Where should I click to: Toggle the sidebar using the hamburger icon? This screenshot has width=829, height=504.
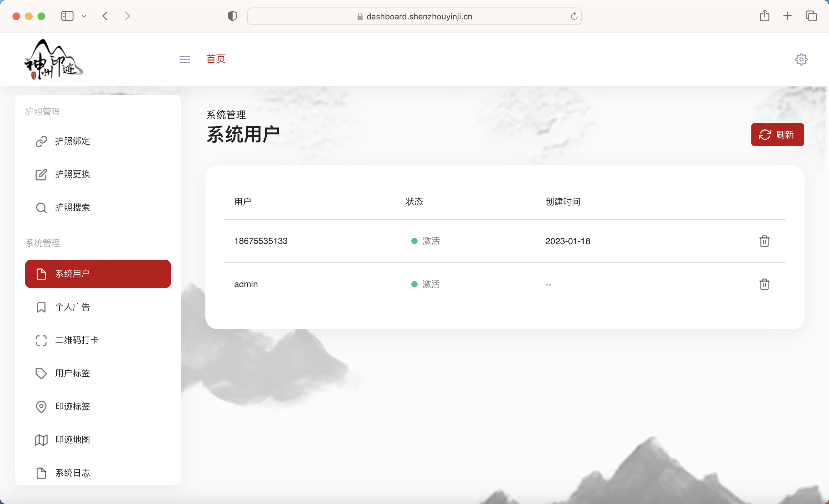[184, 59]
